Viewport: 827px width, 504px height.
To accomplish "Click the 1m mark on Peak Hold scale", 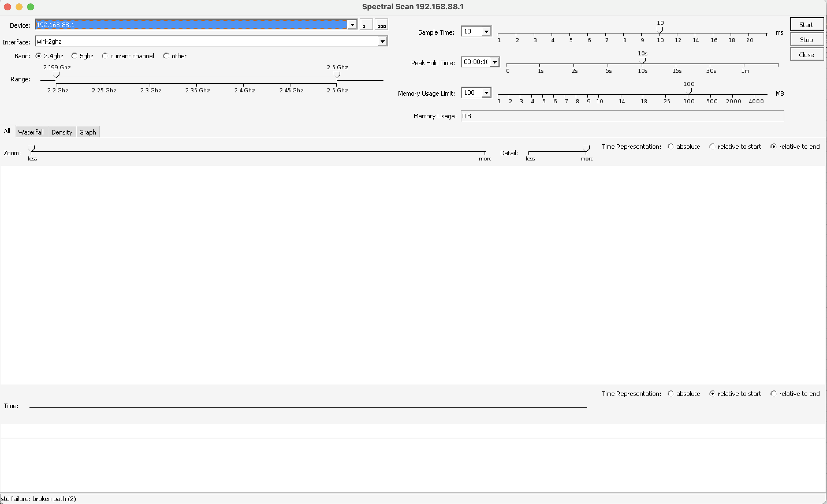I will click(x=745, y=71).
